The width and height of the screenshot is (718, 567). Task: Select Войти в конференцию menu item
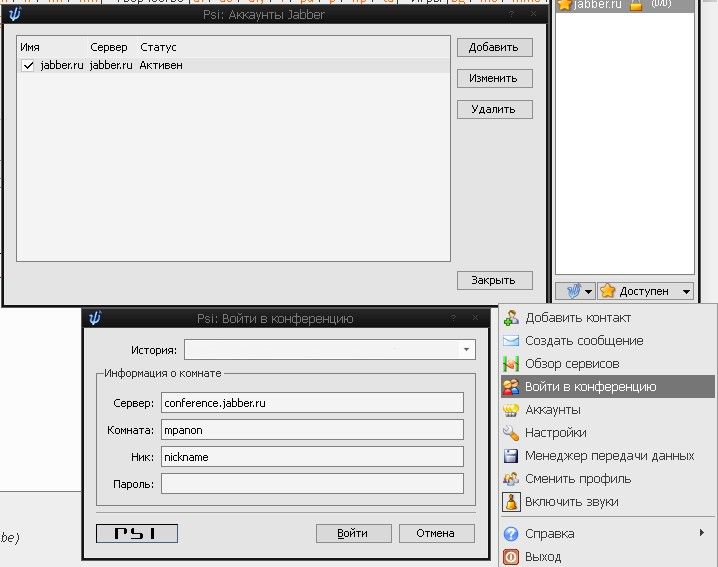coord(608,387)
